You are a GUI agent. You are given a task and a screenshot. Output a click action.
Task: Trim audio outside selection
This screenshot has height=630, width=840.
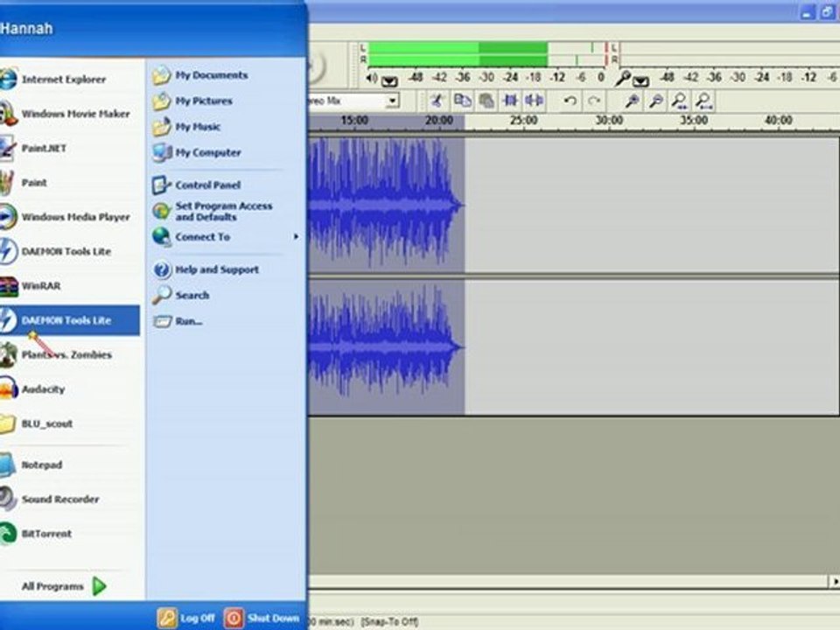coord(510,101)
